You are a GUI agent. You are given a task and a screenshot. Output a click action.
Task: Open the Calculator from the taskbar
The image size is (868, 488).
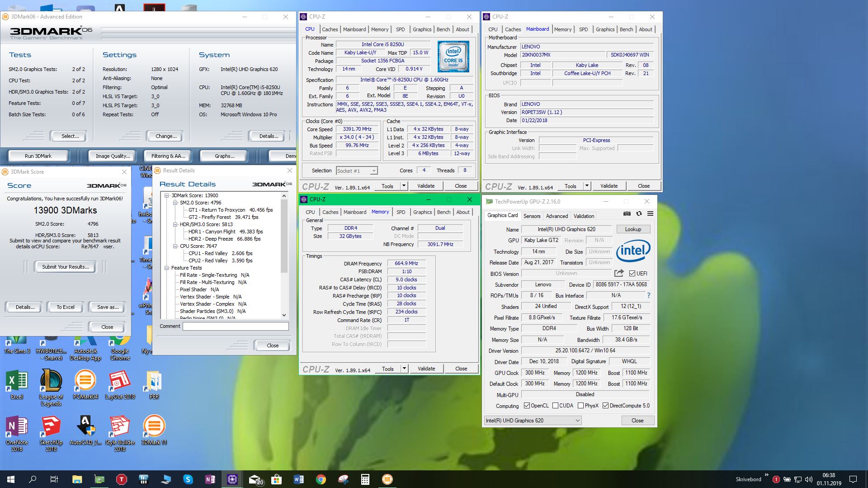365,479
